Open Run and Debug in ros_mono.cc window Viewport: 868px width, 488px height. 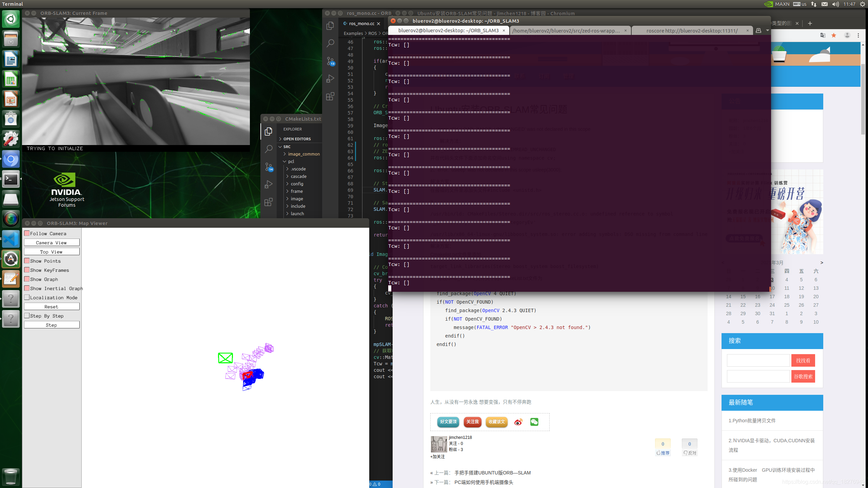330,79
